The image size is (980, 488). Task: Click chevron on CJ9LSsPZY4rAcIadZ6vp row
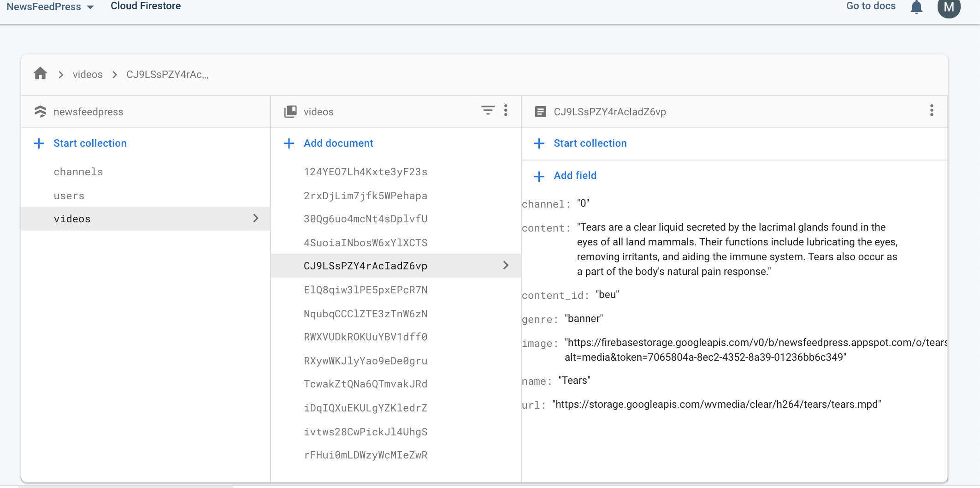click(506, 265)
